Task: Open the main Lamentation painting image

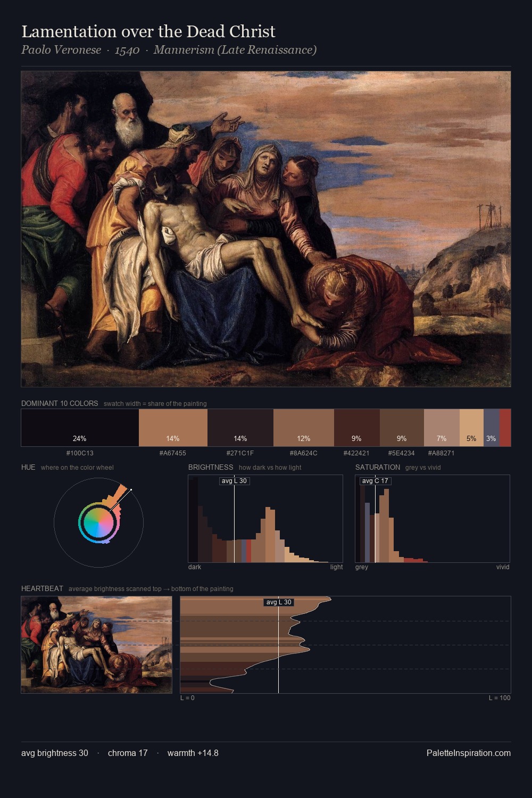Action: pos(266,229)
